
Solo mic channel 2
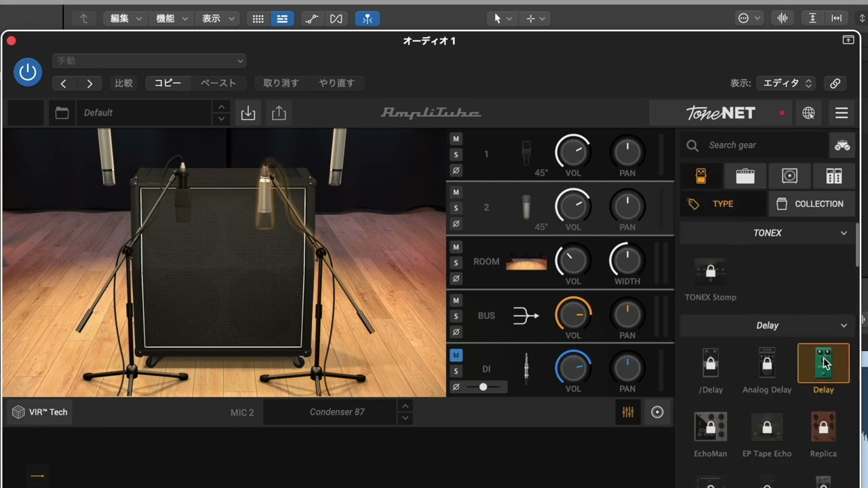(x=456, y=208)
